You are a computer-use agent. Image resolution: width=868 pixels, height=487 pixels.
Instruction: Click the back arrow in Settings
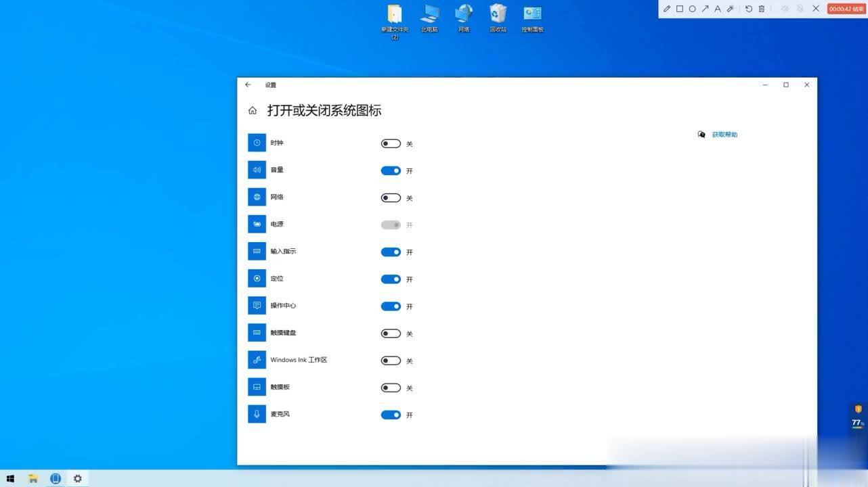tap(248, 85)
